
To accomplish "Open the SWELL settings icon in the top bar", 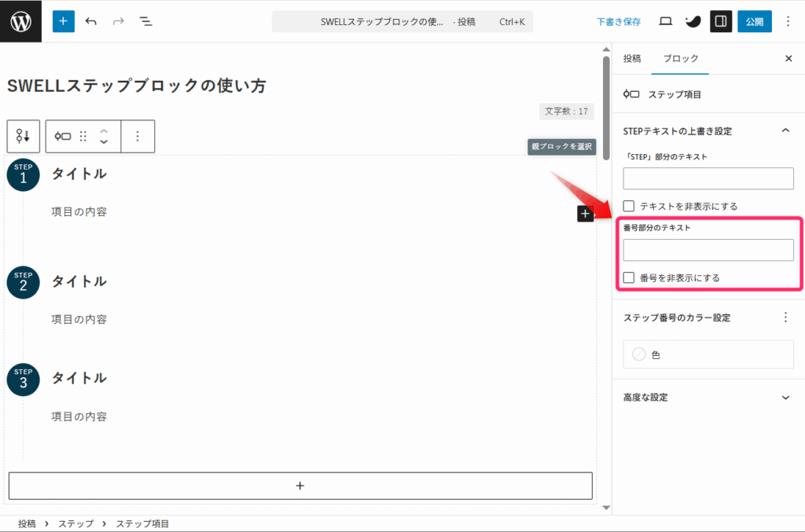I will (x=693, y=21).
